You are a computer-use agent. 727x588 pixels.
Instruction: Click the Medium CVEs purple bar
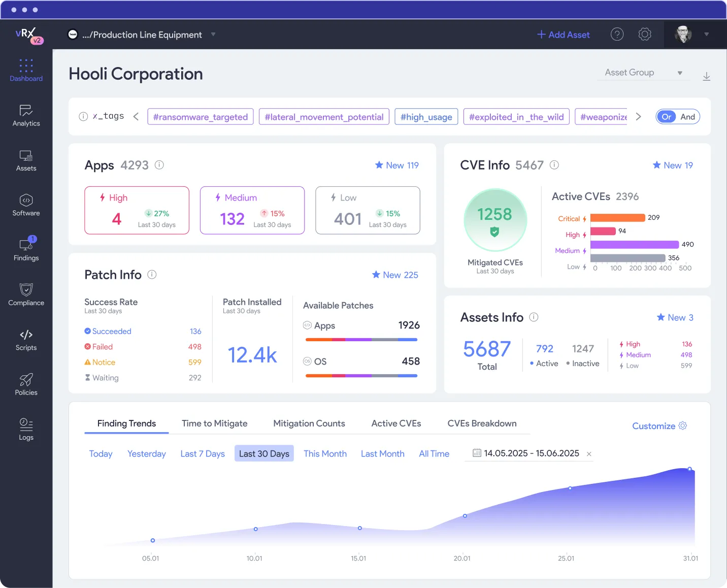pos(635,245)
